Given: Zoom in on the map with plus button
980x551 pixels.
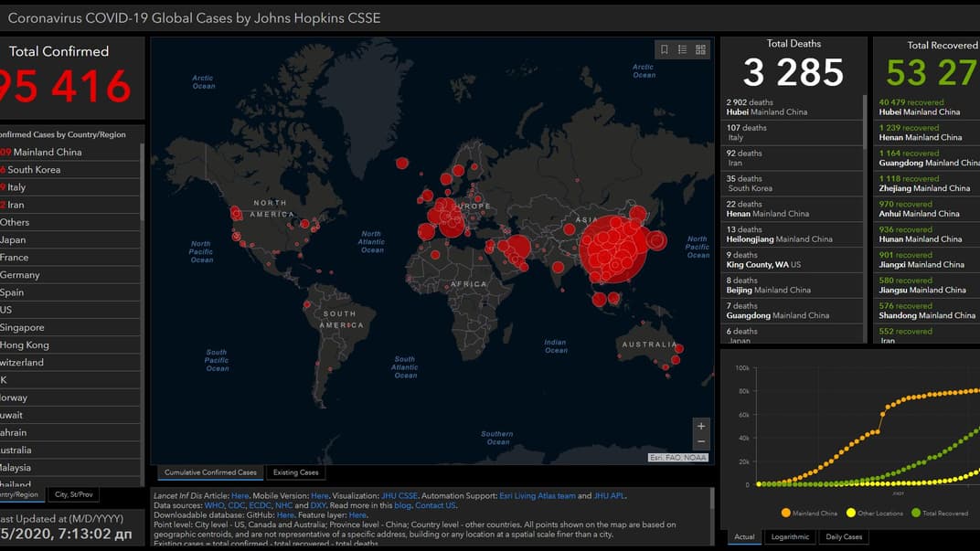Looking at the screenshot, I should coord(701,427).
